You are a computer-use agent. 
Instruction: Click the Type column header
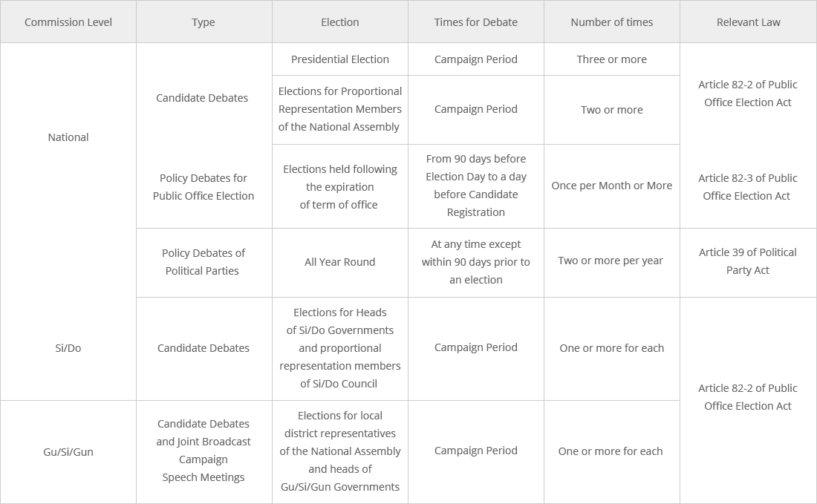coord(204,22)
